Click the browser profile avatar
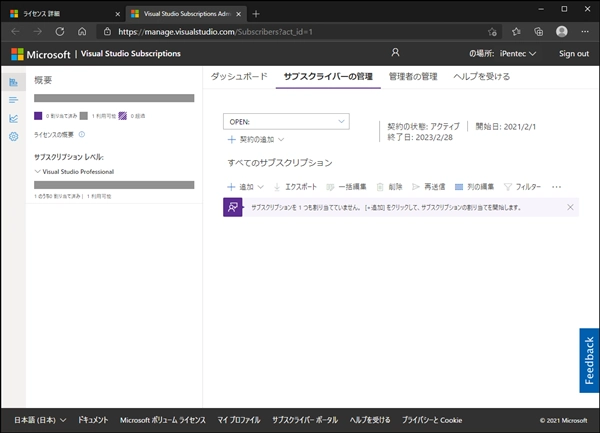600x433 pixels. pos(562,32)
